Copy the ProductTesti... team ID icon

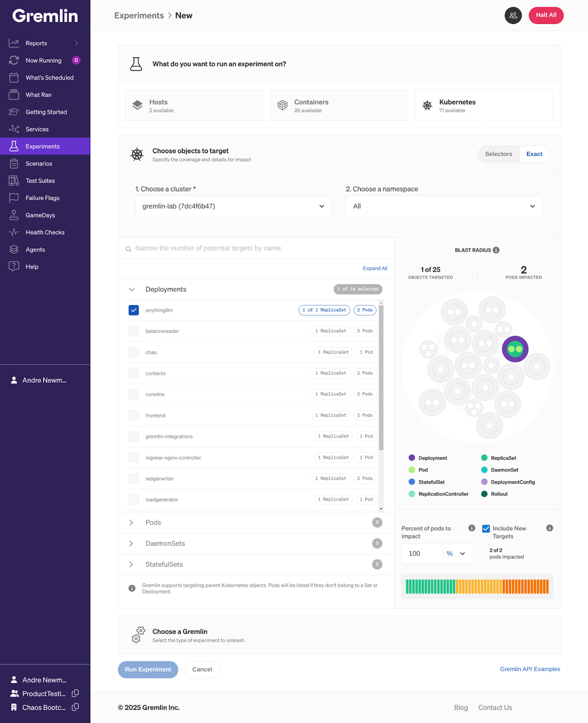pyautogui.click(x=75, y=693)
